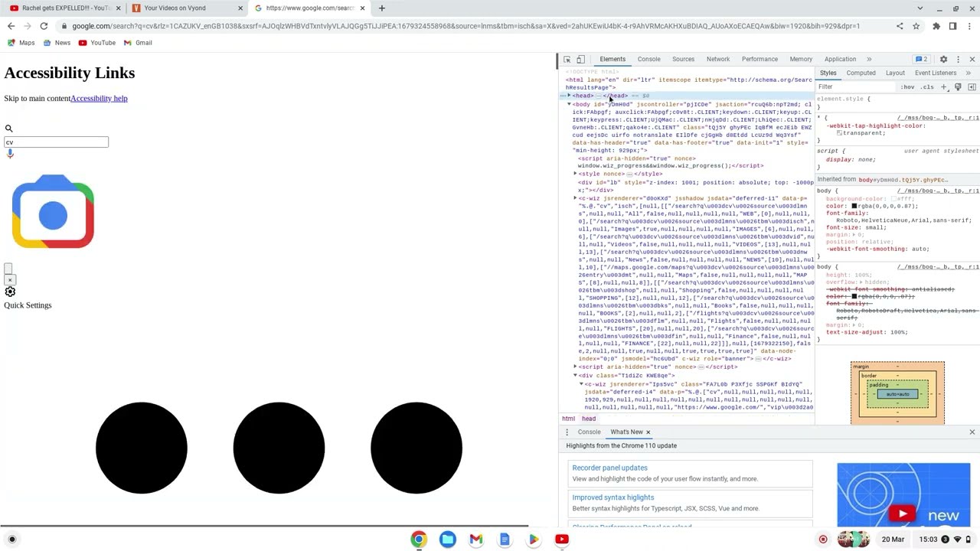The width and height of the screenshot is (980, 551).
Task: Open Files app from the shelf
Action: point(447,540)
